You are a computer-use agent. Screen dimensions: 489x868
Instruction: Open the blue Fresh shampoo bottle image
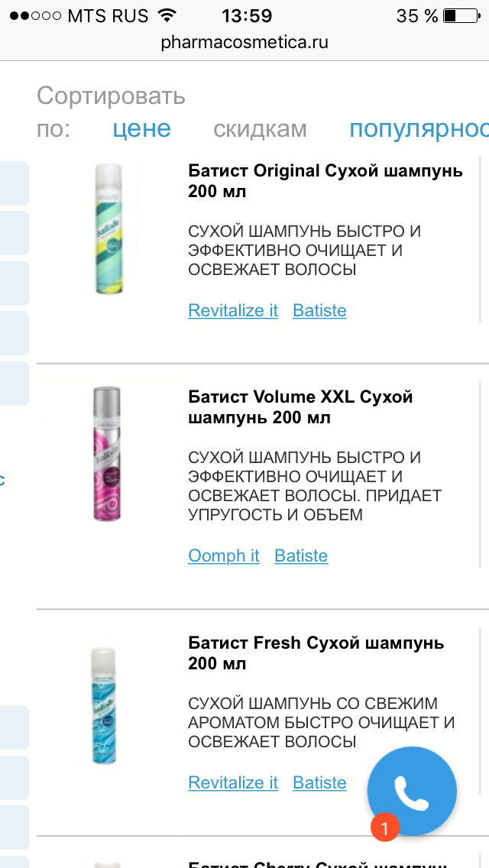105,706
